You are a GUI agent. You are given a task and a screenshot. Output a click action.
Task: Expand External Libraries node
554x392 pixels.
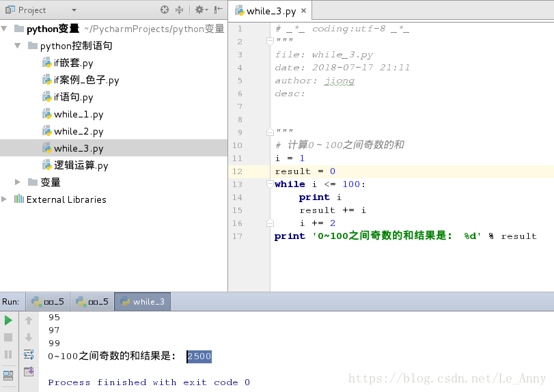4,199
